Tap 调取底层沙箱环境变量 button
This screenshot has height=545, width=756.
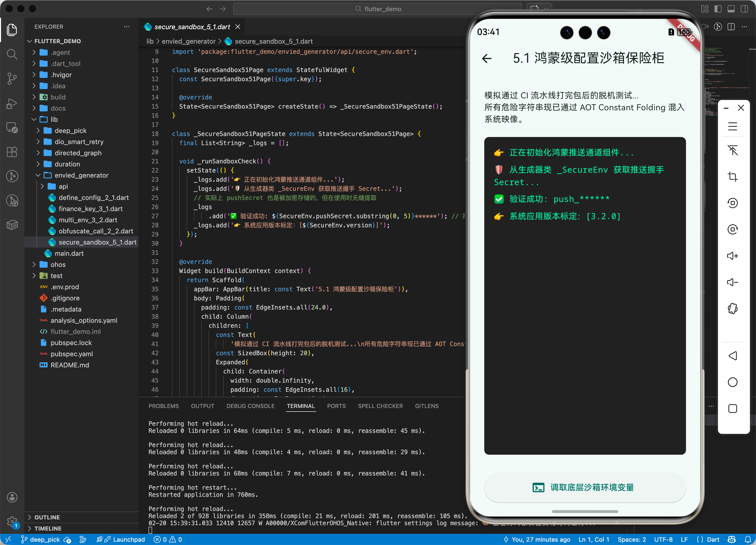(585, 487)
